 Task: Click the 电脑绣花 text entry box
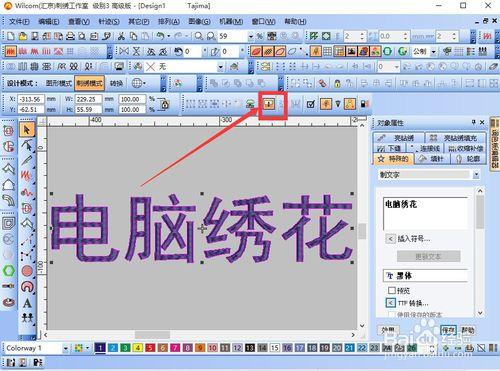tap(426, 214)
